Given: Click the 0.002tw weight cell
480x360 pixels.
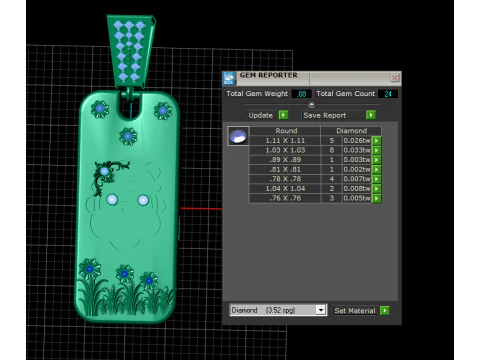Looking at the screenshot, I should pos(357,170).
